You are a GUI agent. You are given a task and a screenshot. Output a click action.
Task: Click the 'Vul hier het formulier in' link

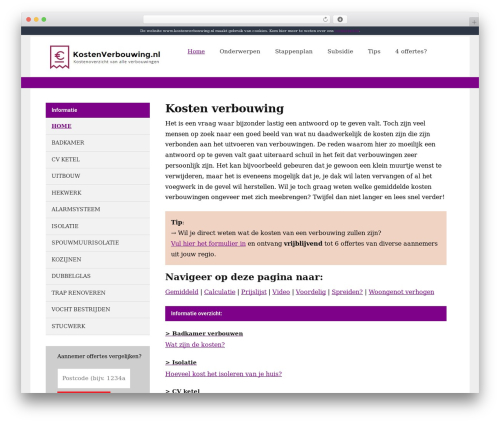click(208, 244)
